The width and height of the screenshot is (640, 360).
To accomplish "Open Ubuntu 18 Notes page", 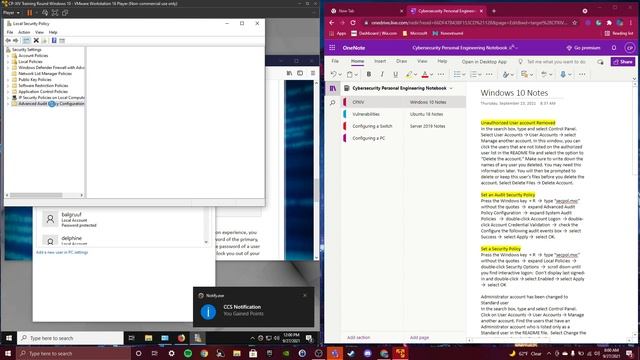I will click(x=426, y=114).
